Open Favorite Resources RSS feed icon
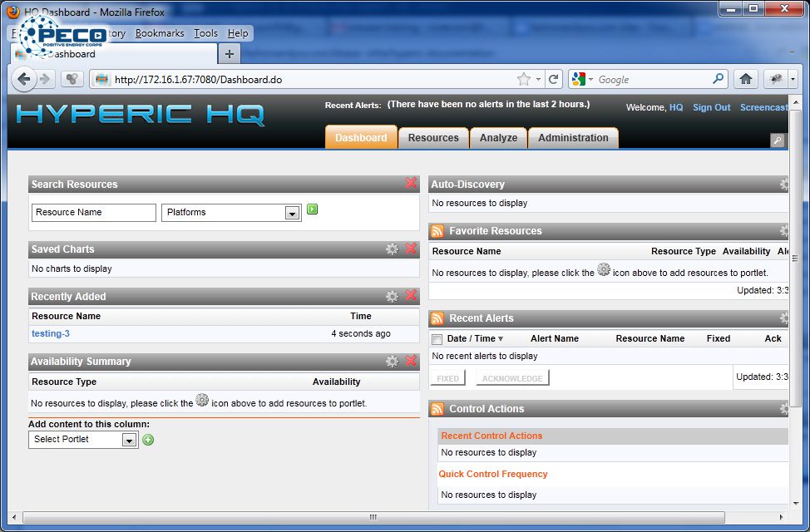The height and width of the screenshot is (532, 810). [x=437, y=231]
